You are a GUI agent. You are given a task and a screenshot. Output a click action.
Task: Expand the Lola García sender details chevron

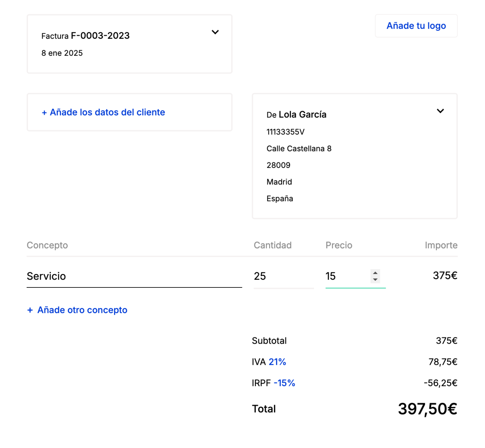pos(440,111)
